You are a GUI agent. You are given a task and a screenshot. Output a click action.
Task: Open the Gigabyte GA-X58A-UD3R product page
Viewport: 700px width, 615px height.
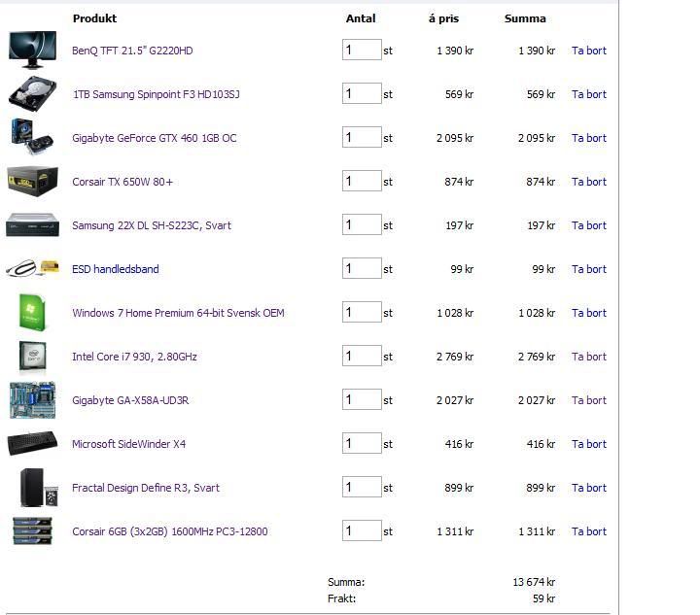(x=130, y=400)
